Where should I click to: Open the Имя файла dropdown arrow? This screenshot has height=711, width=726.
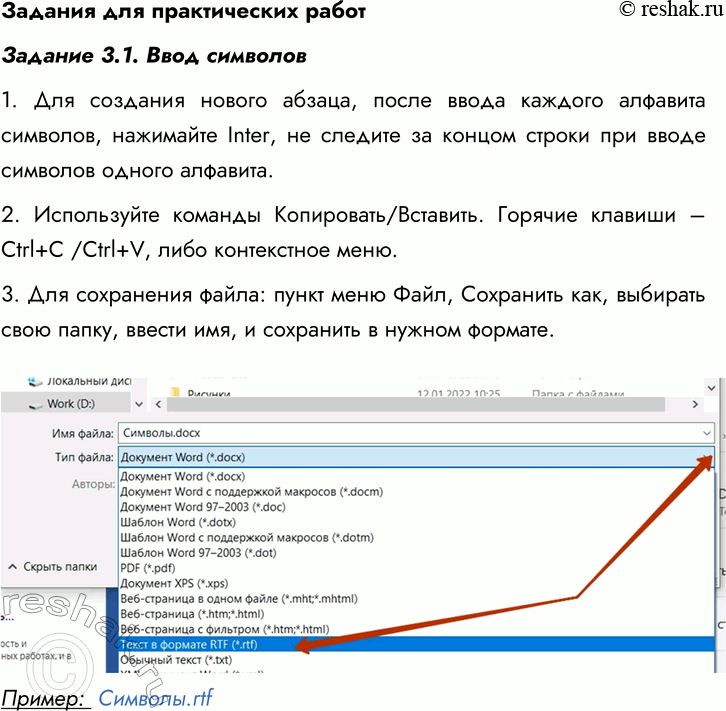coord(707,434)
